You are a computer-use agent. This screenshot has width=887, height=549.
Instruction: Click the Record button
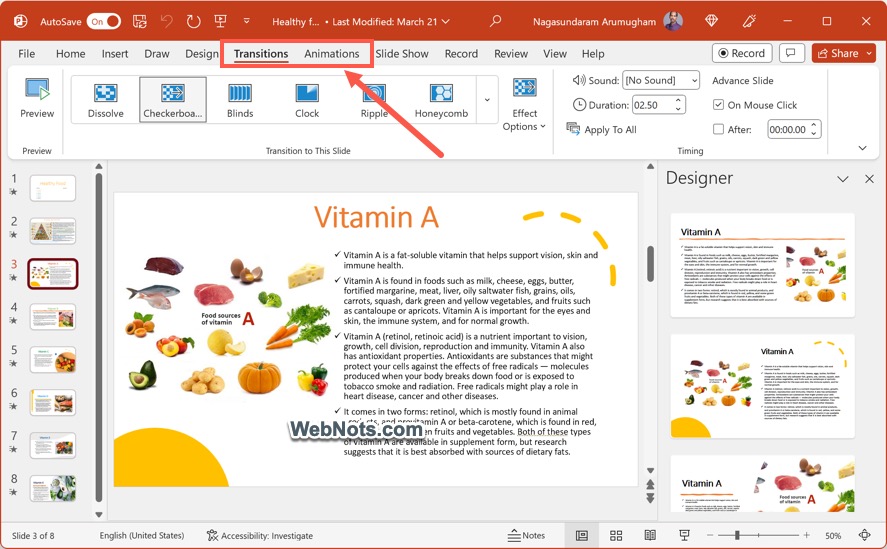pos(742,53)
